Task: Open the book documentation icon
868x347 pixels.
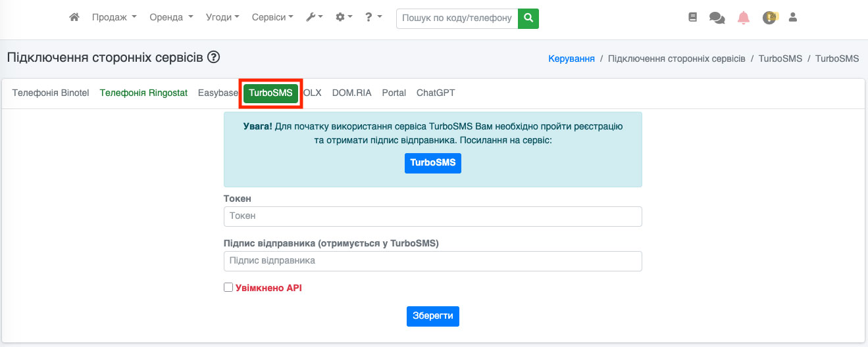Action: pyautogui.click(x=692, y=18)
